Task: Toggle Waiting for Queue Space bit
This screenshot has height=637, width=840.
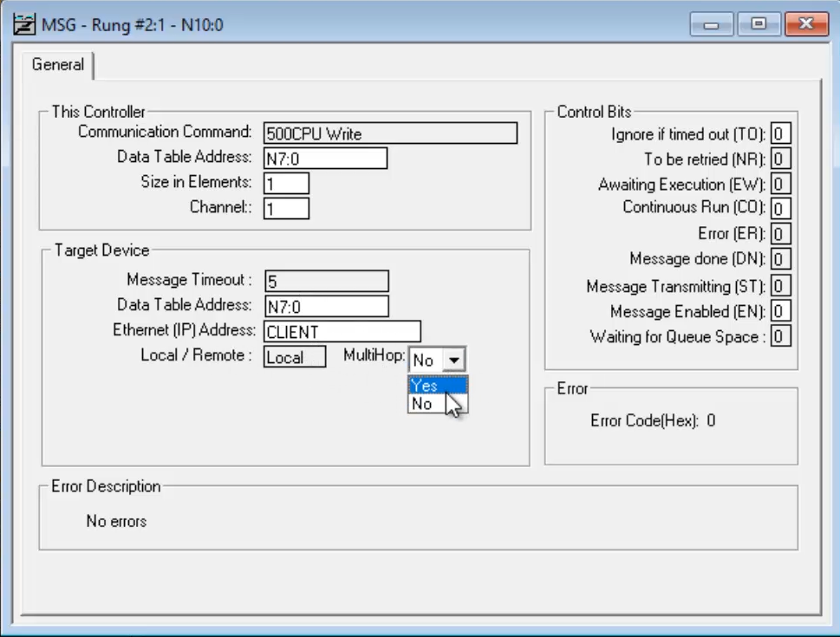Action: 780,336
